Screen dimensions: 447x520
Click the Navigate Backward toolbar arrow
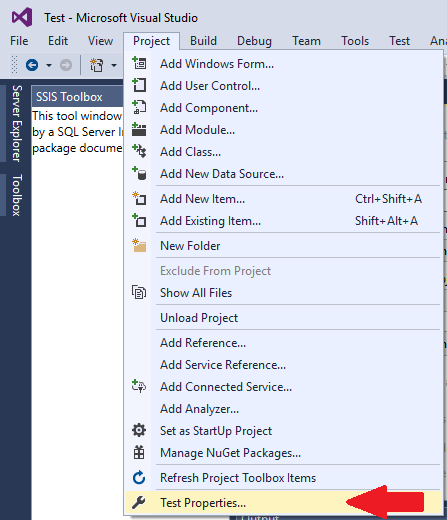[x=32, y=65]
